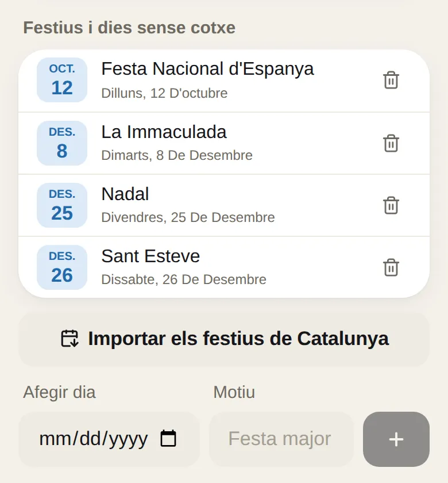448x483 pixels.
Task: Open the Festa Nacional d'Espanya row title
Action: [x=207, y=68]
